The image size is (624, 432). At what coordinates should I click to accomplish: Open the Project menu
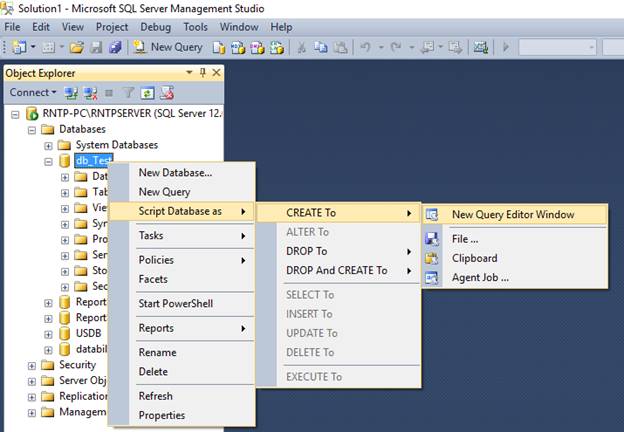[x=112, y=27]
